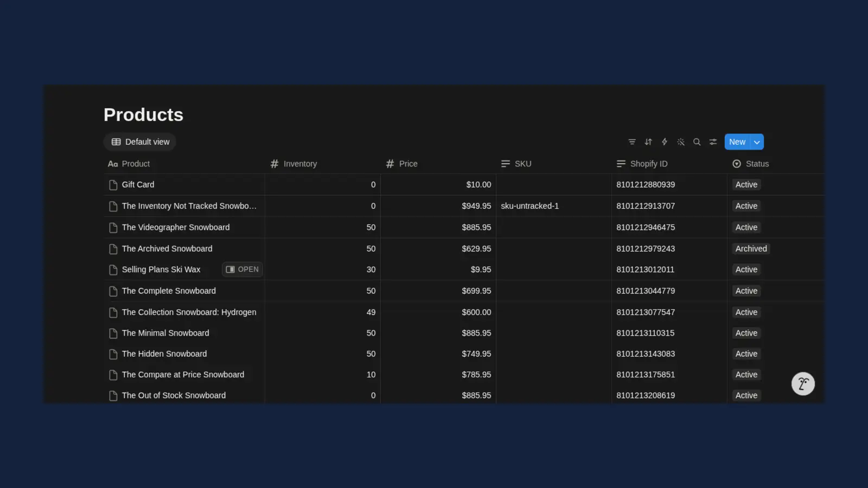This screenshot has width=868, height=488.
Task: Select inventory cell 49 for Hydrogen snowboard
Action: click(323, 312)
